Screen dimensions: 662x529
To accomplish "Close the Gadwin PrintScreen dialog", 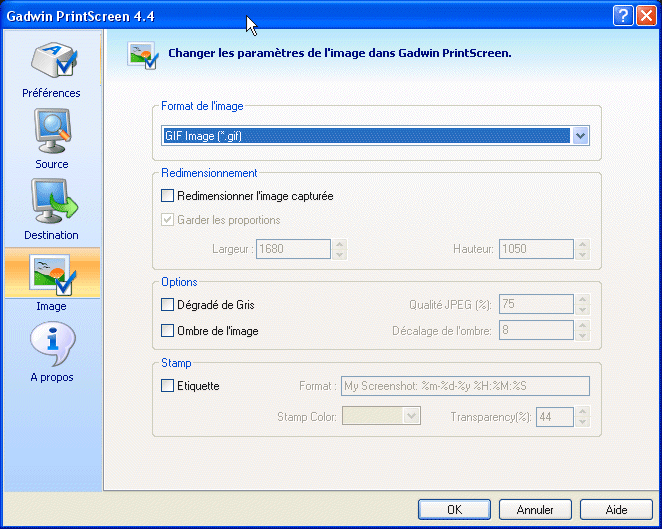I will [646, 16].
